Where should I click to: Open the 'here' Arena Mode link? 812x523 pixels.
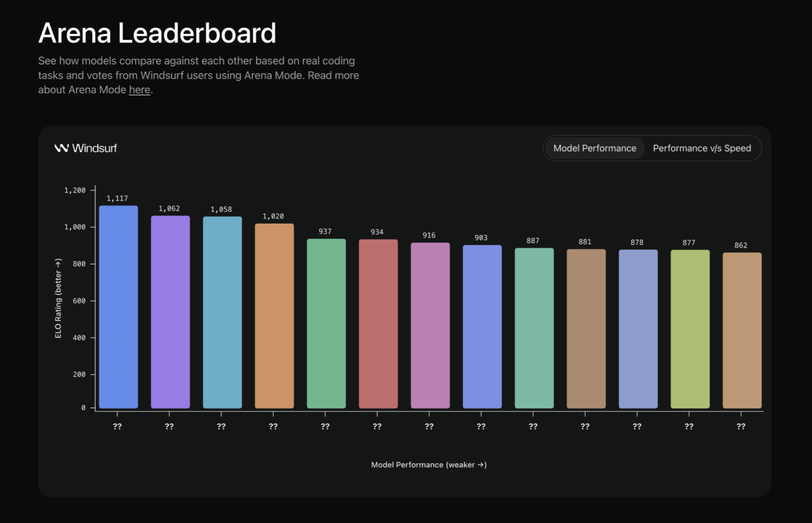(139, 90)
